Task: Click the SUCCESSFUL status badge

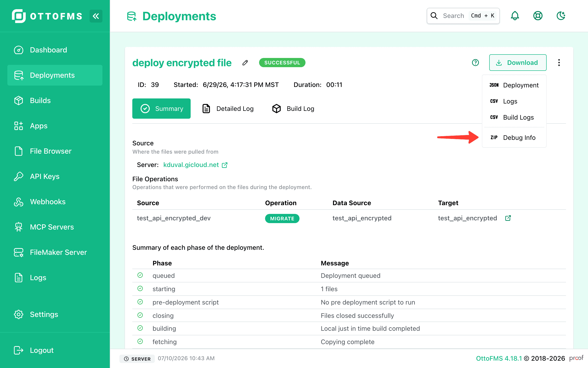Action: click(282, 63)
